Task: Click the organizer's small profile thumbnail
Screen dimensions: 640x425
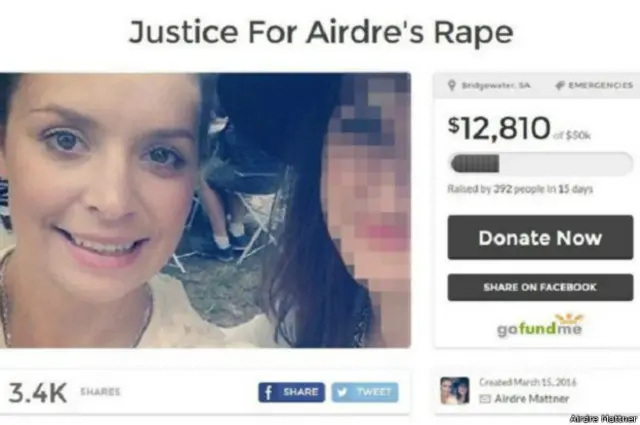Action: (455, 391)
